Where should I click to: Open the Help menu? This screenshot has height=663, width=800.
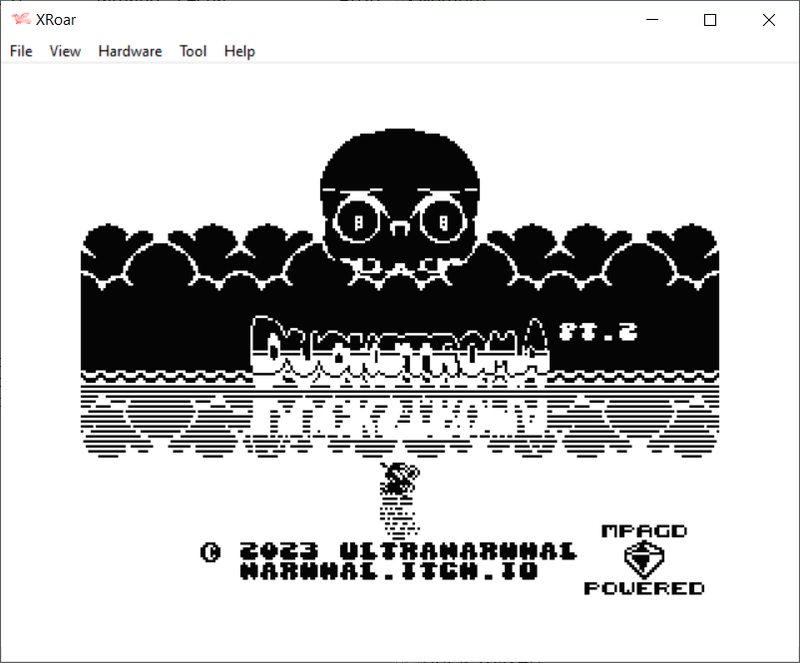click(x=239, y=51)
